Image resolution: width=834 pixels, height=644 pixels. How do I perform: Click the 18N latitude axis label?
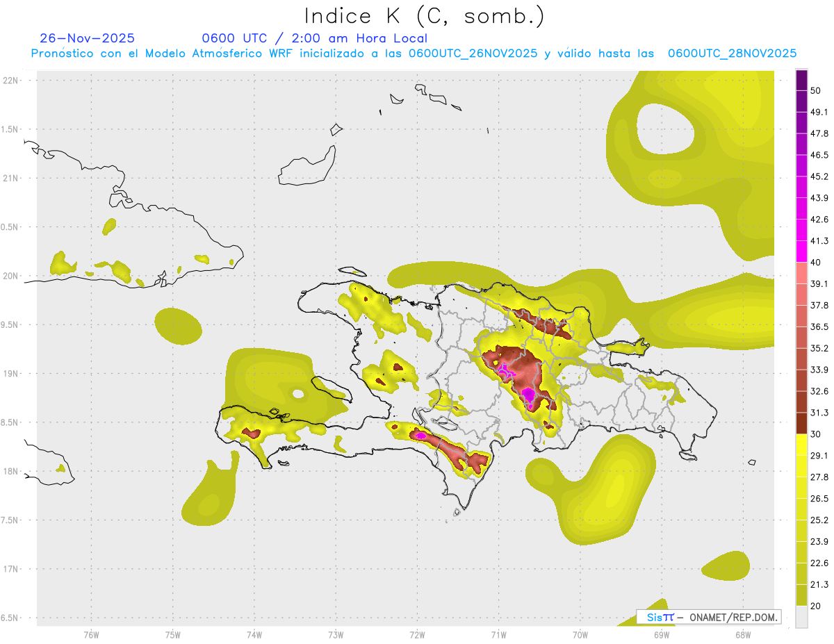[12, 471]
